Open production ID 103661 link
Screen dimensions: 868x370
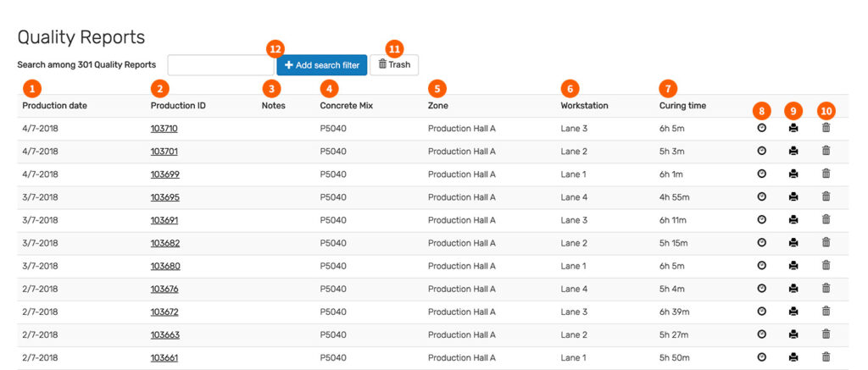[x=164, y=358]
